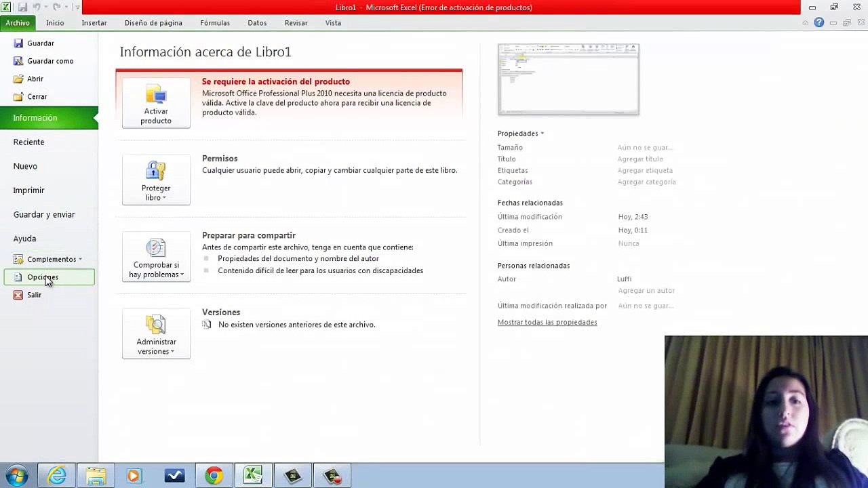Click the green screen recorder taskbar icon

point(293,476)
